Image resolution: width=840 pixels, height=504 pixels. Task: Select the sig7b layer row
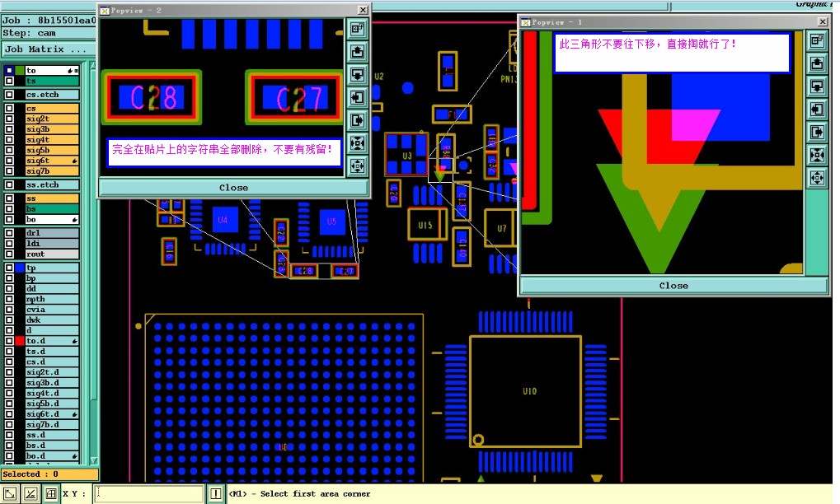click(x=52, y=171)
